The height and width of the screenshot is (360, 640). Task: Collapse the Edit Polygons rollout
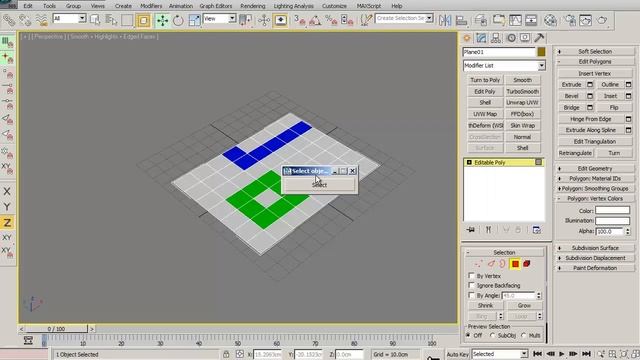595,62
